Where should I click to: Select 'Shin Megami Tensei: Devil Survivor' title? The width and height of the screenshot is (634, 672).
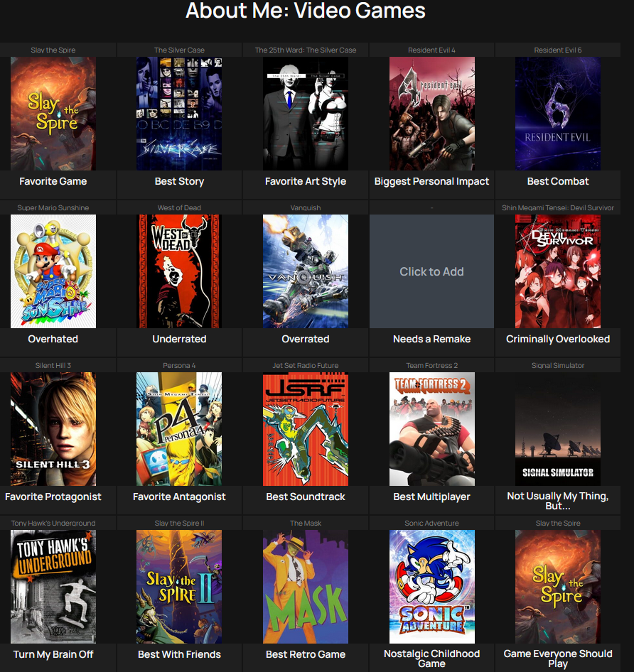point(558,208)
